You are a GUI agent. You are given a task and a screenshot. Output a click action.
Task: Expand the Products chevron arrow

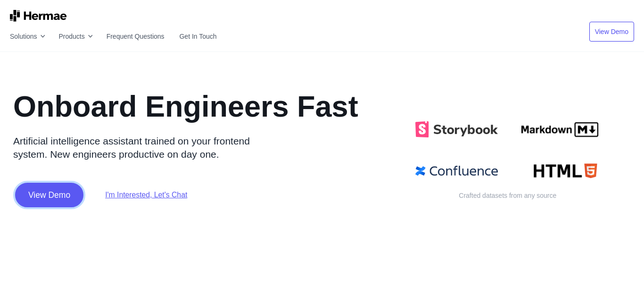pyautogui.click(x=90, y=36)
